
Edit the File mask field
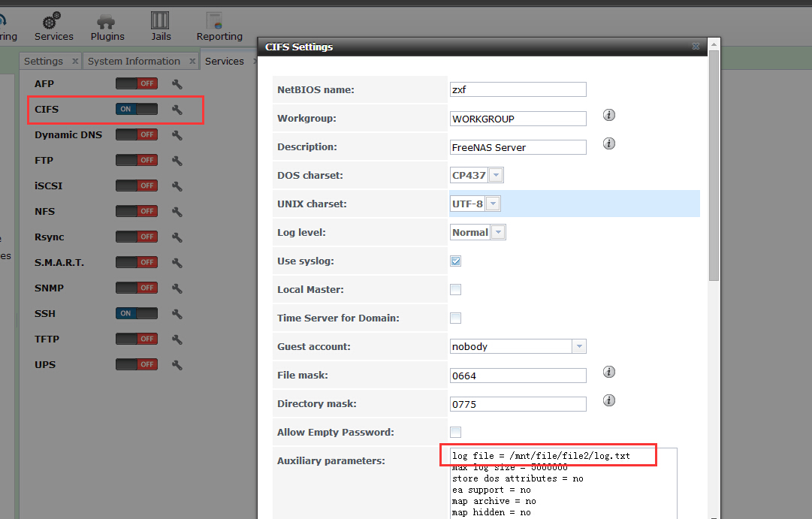pyautogui.click(x=518, y=376)
